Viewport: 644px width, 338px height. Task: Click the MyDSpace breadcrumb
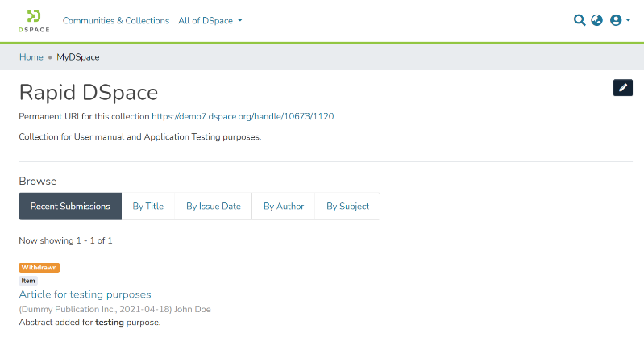(x=78, y=57)
